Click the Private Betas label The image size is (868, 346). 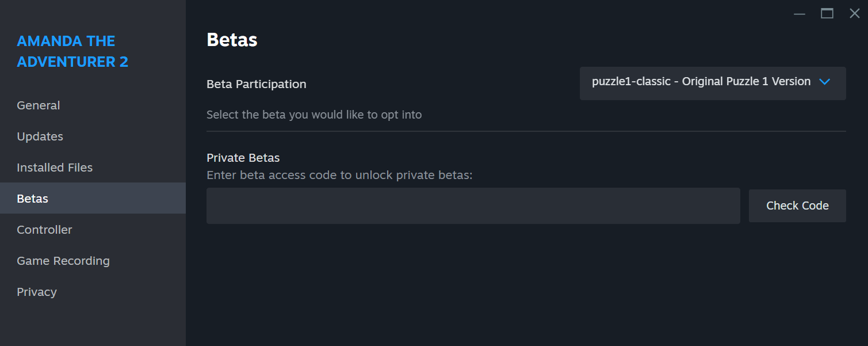tap(243, 158)
